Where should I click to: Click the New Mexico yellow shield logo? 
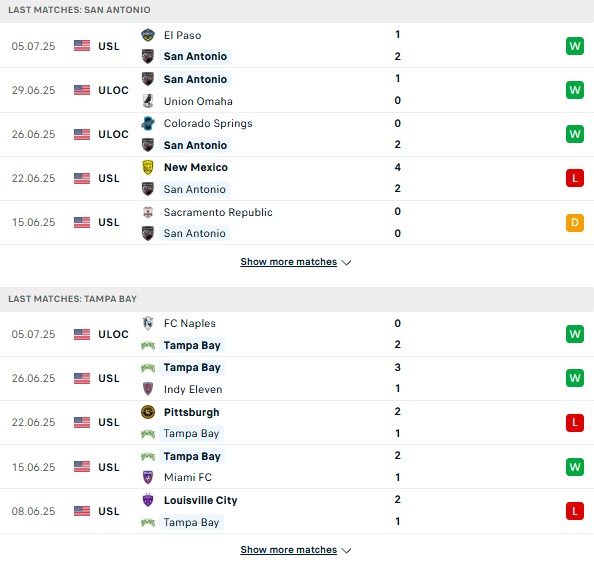pyautogui.click(x=148, y=167)
